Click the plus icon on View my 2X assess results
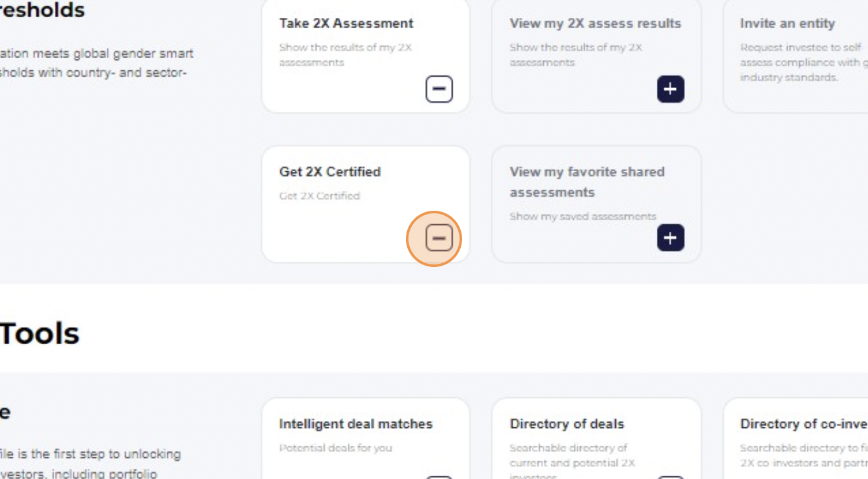 tap(670, 89)
